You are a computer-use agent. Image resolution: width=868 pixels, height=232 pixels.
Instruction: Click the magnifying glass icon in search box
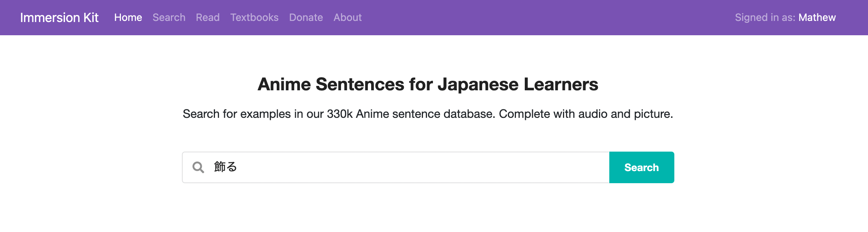tap(198, 167)
